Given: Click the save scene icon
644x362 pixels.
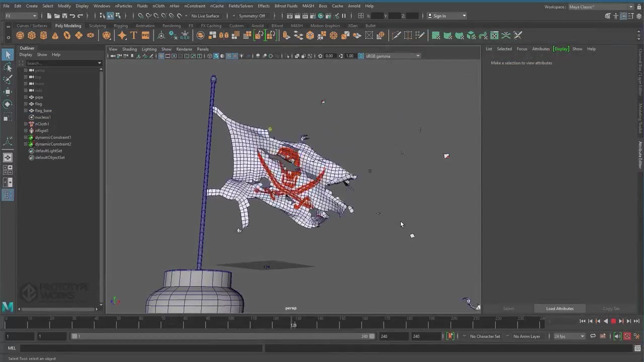Looking at the screenshot, I should point(64,16).
